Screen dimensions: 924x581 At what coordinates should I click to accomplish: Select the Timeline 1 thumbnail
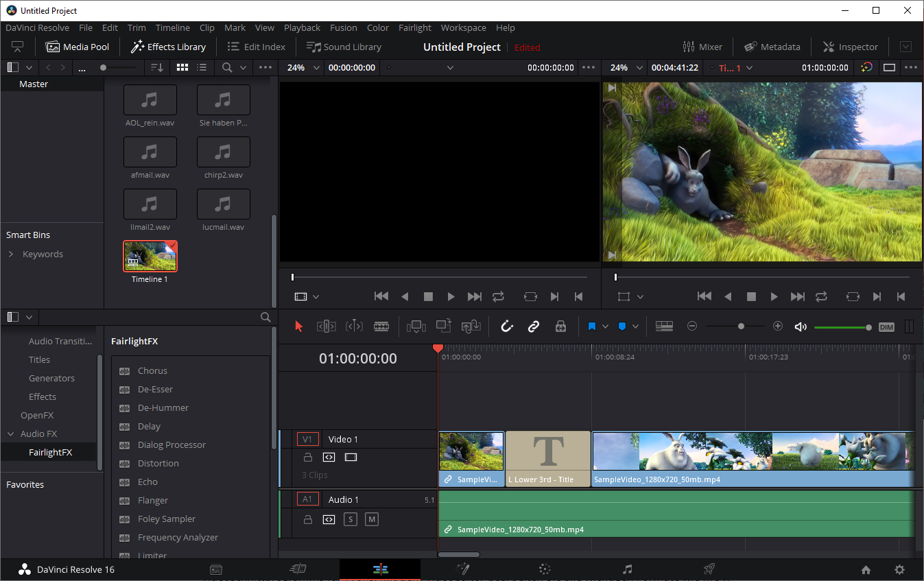point(150,256)
